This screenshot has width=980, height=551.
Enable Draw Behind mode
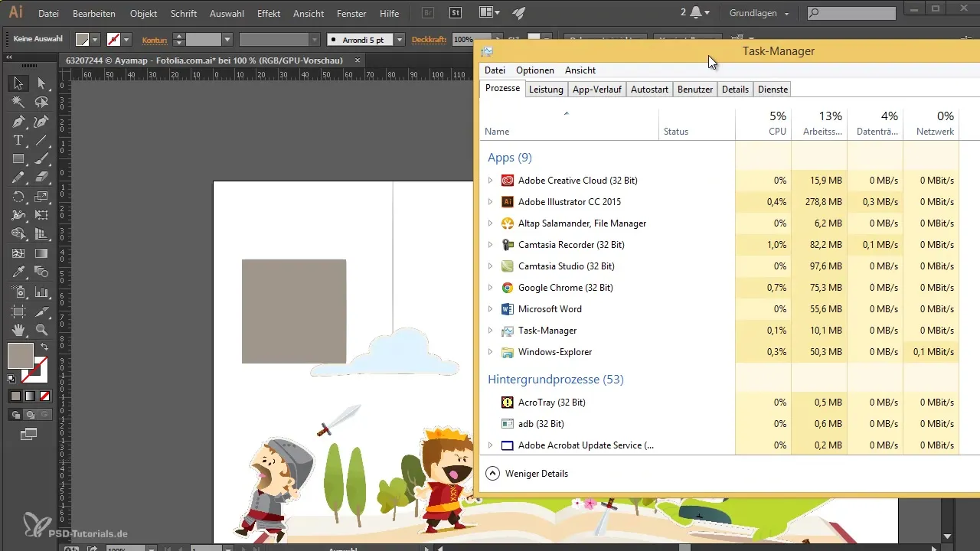coord(30,415)
